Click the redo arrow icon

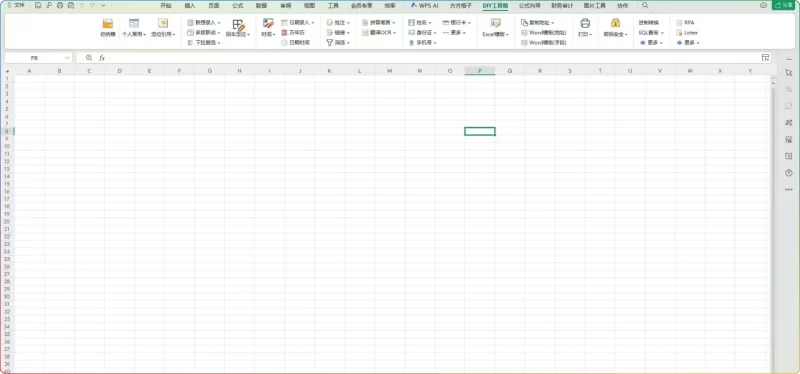point(92,5)
